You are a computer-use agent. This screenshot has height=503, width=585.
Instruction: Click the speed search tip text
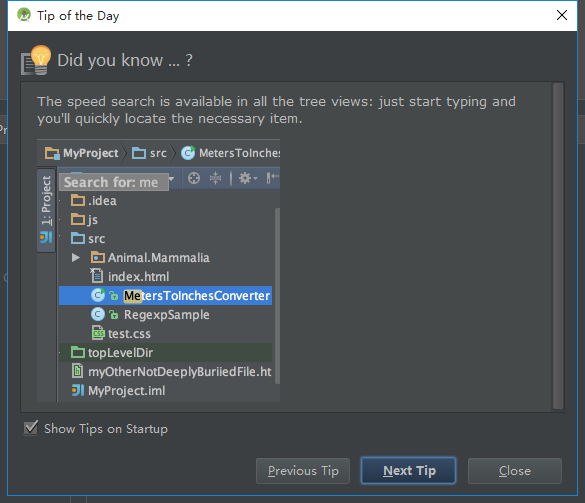tap(276, 110)
